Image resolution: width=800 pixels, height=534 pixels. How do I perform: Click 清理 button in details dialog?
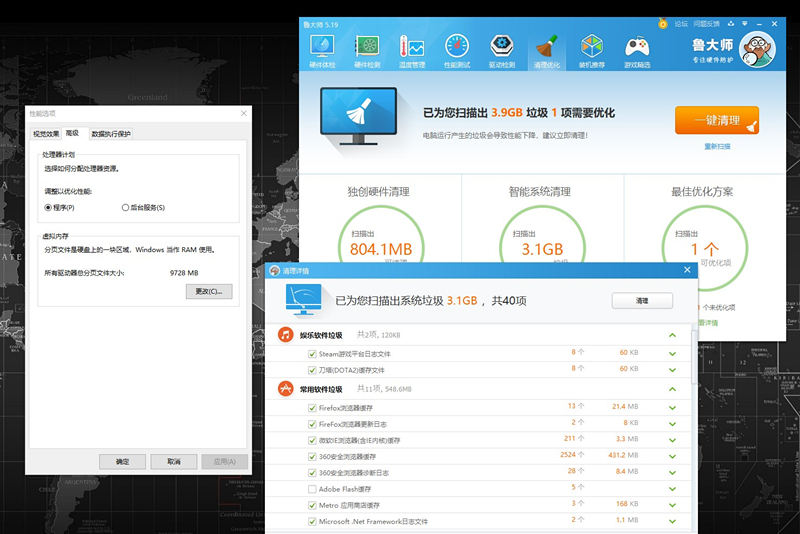tap(642, 301)
